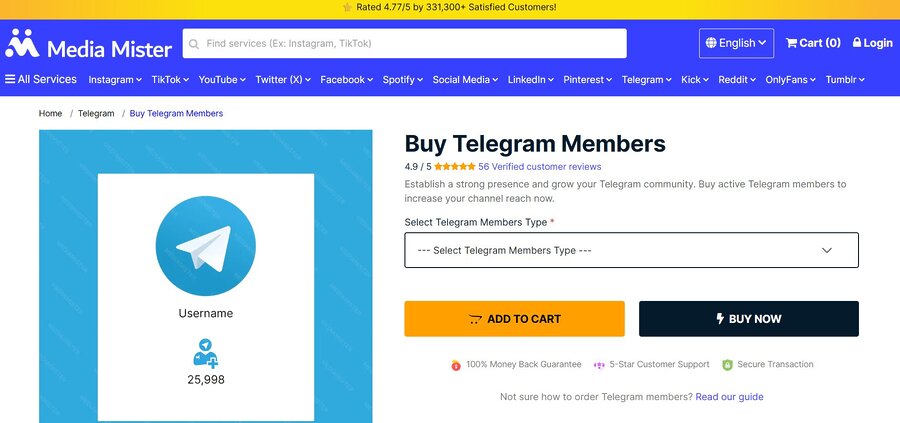Open the English language dropdown
The width and height of the screenshot is (900, 423).
pos(736,43)
